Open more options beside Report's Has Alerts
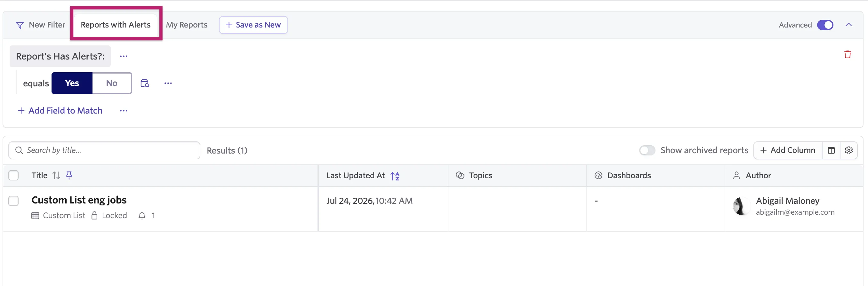868x286 pixels. tap(124, 56)
